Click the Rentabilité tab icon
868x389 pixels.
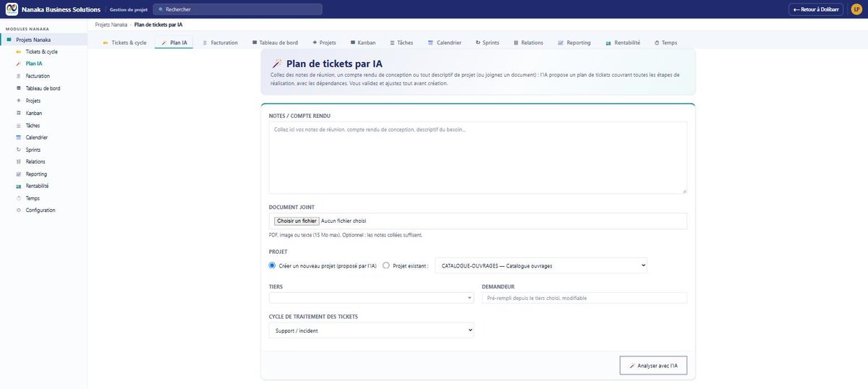coord(608,43)
